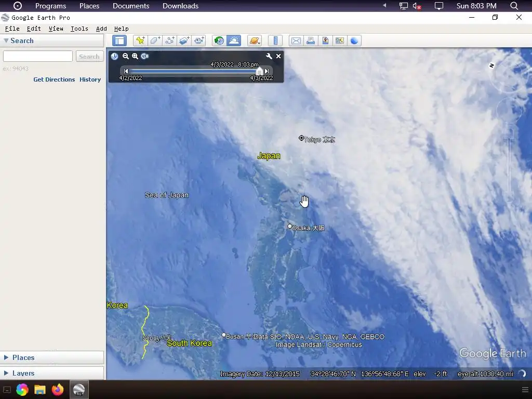This screenshot has height=399, width=532.
Task: Open the Edit menu
Action: click(34, 29)
